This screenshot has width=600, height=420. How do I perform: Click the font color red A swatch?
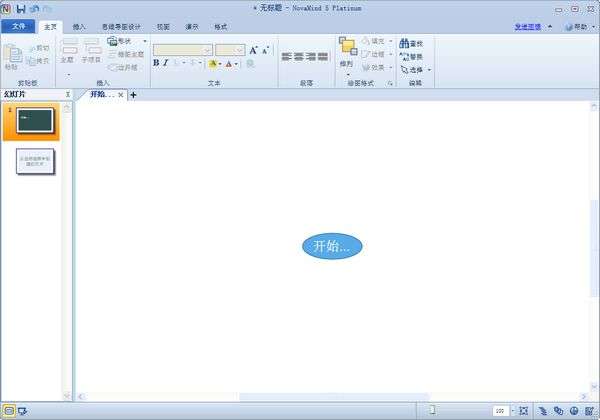click(x=229, y=63)
